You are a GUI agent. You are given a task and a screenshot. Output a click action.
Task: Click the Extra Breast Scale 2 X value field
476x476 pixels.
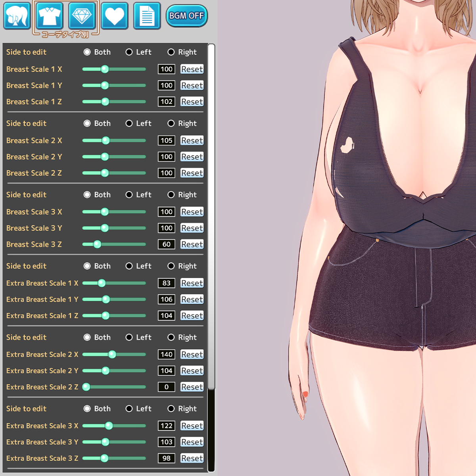[x=167, y=354]
